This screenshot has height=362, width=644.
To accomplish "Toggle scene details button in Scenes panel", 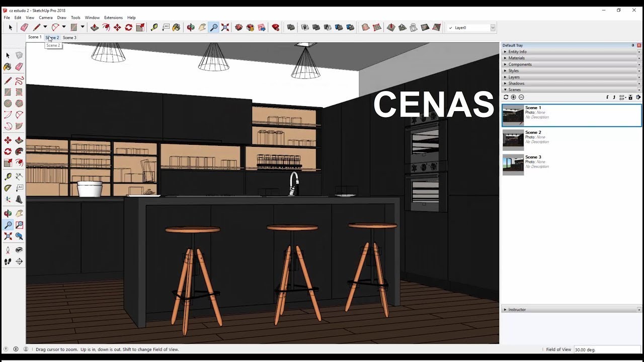I will click(x=630, y=97).
